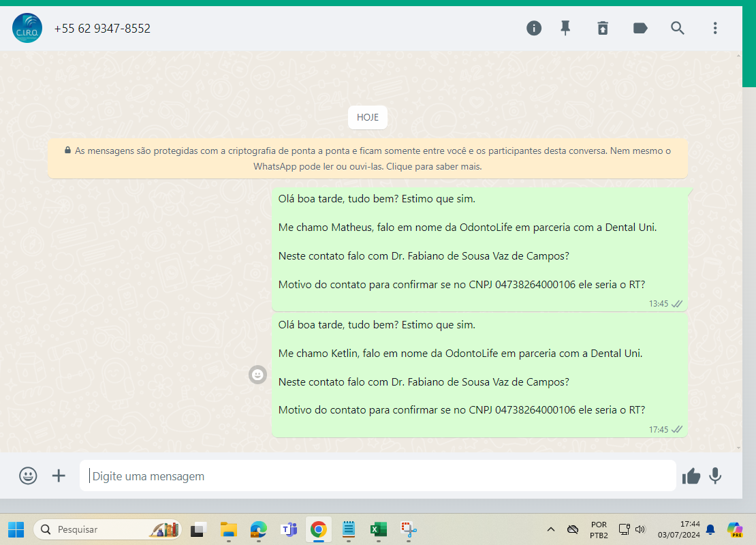Switch to Google Chrome on the taskbar

(318, 529)
